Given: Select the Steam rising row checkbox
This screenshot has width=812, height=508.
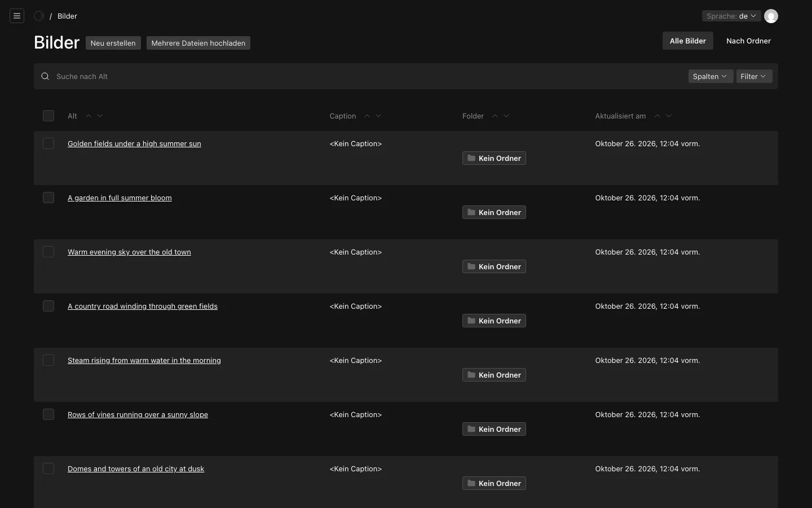Looking at the screenshot, I should (48, 360).
